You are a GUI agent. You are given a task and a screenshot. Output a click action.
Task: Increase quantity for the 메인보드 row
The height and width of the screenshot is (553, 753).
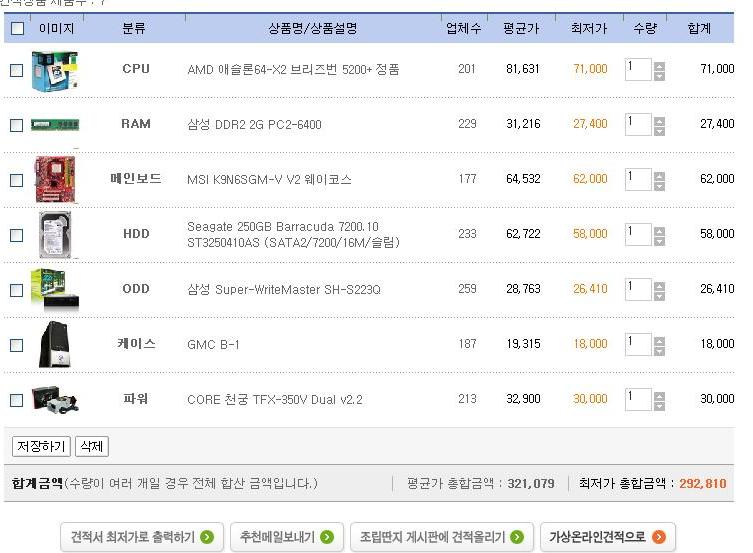coord(659,177)
